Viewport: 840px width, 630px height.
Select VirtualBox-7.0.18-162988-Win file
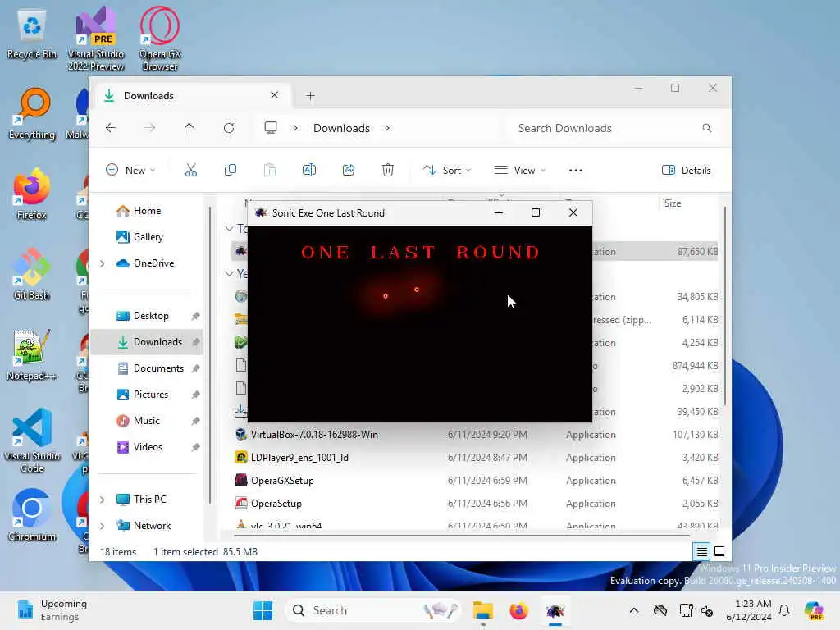(x=314, y=435)
